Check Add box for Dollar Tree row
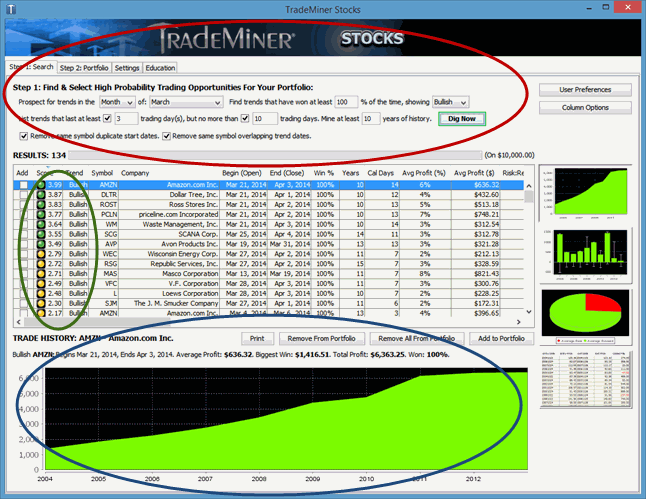The width and height of the screenshot is (646, 499). pos(24,195)
